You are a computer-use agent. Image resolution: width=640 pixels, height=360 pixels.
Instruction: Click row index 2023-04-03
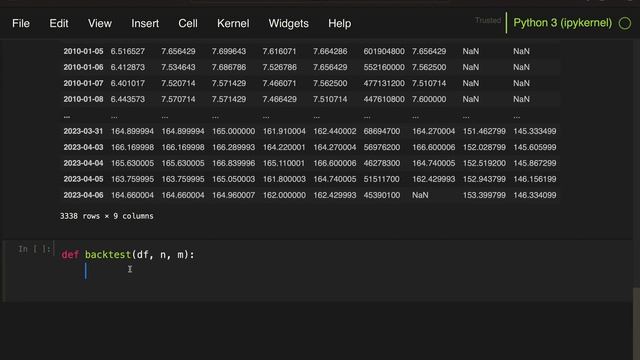pos(83,147)
